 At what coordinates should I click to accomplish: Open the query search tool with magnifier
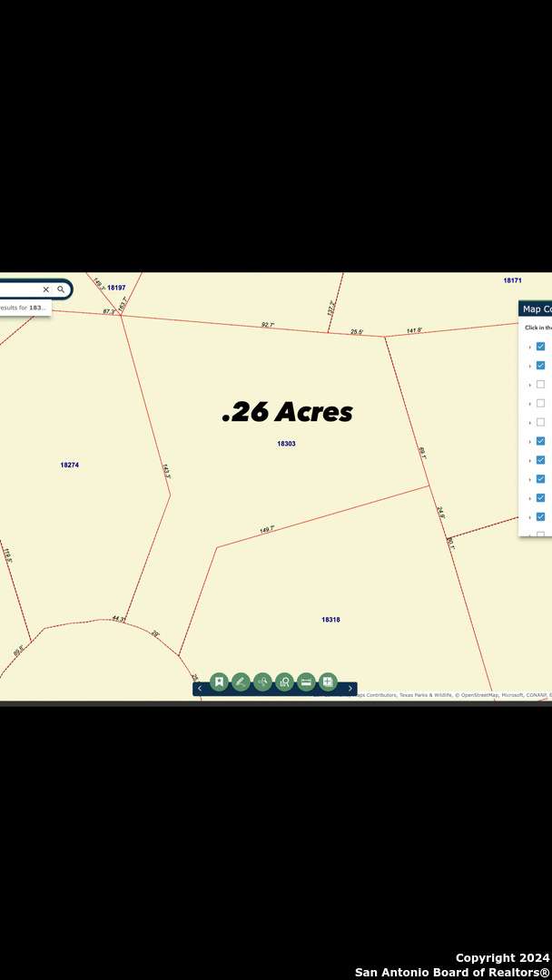pos(284,682)
